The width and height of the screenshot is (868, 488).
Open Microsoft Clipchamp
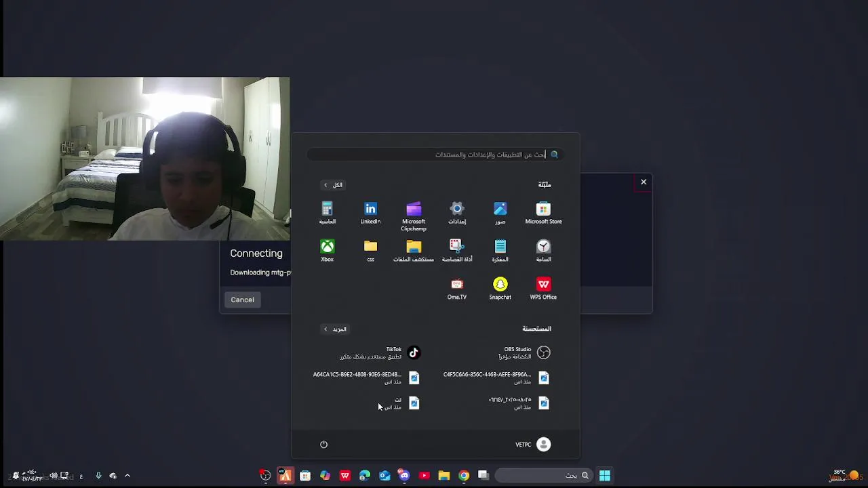point(414,216)
